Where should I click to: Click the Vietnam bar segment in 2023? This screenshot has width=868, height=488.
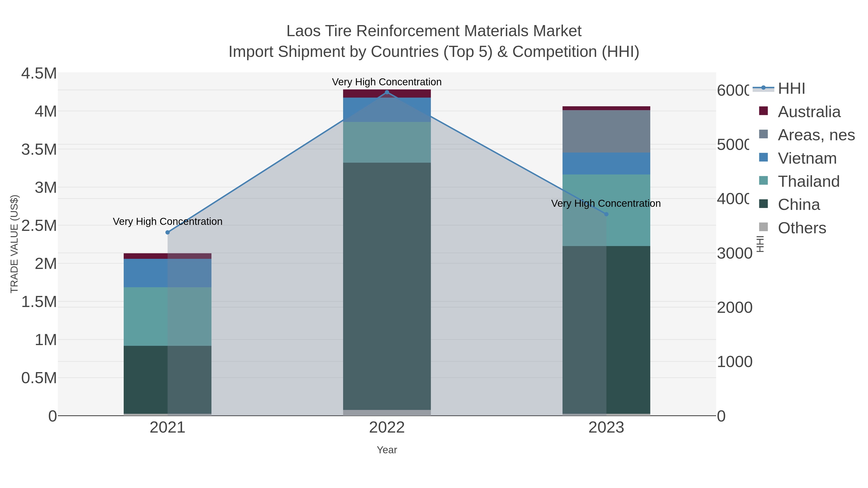[606, 163]
